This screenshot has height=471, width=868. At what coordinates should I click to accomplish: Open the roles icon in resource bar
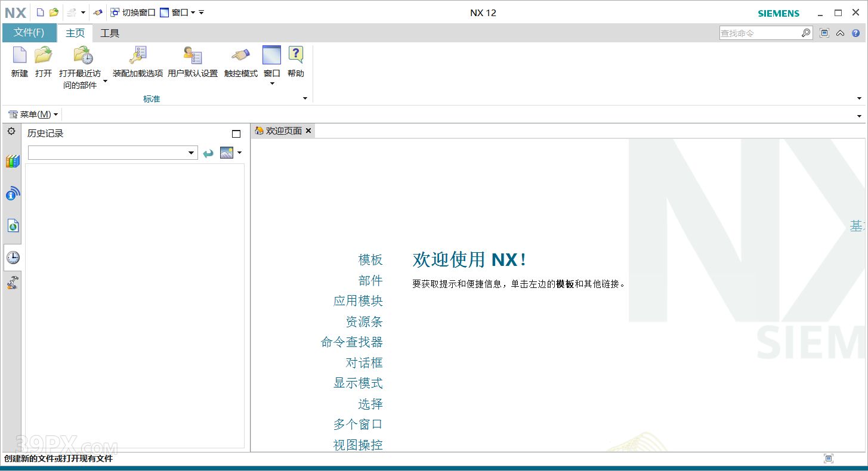pyautogui.click(x=13, y=283)
